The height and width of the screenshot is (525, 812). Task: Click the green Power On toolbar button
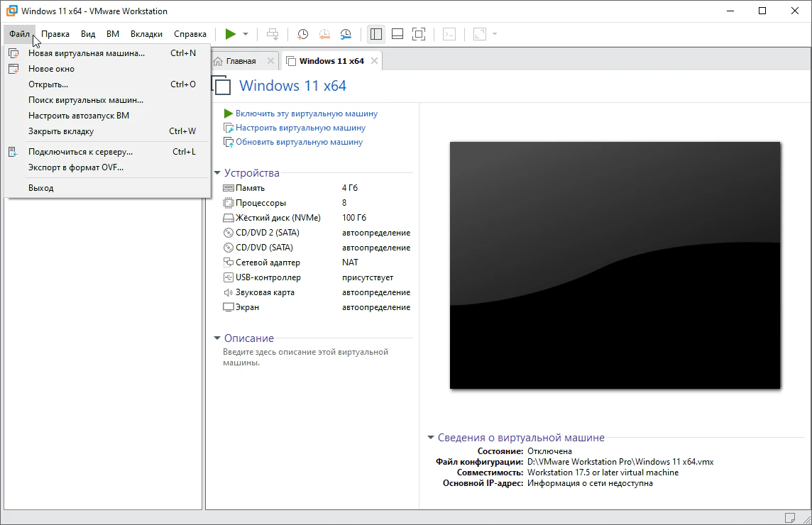[230, 34]
